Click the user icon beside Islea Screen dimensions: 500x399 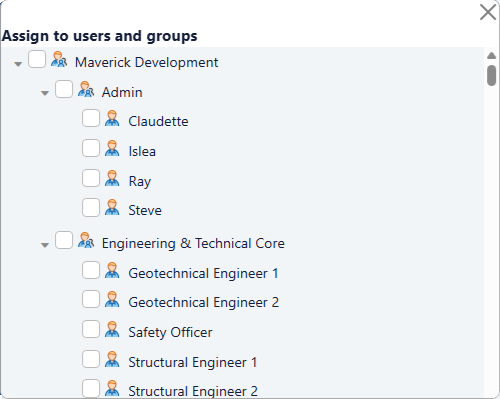112,148
